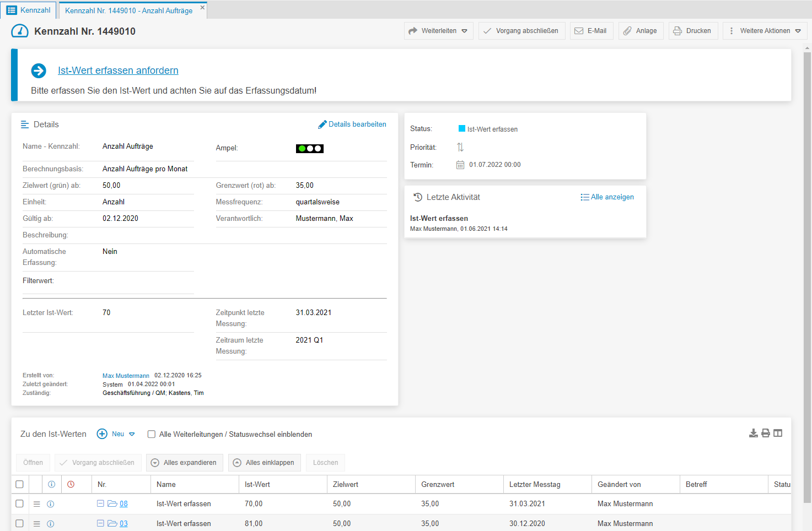
Task: Collapse the tree node of entry 08
Action: point(100,503)
